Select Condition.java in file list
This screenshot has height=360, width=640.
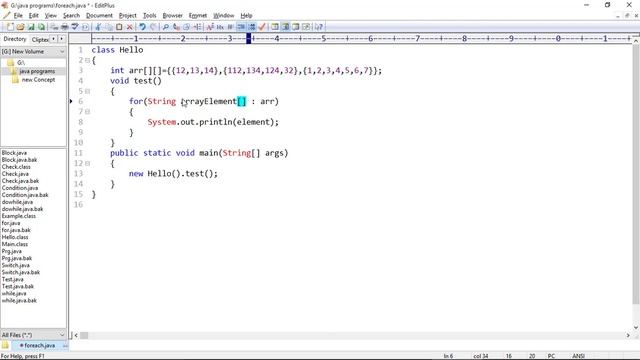(20, 188)
